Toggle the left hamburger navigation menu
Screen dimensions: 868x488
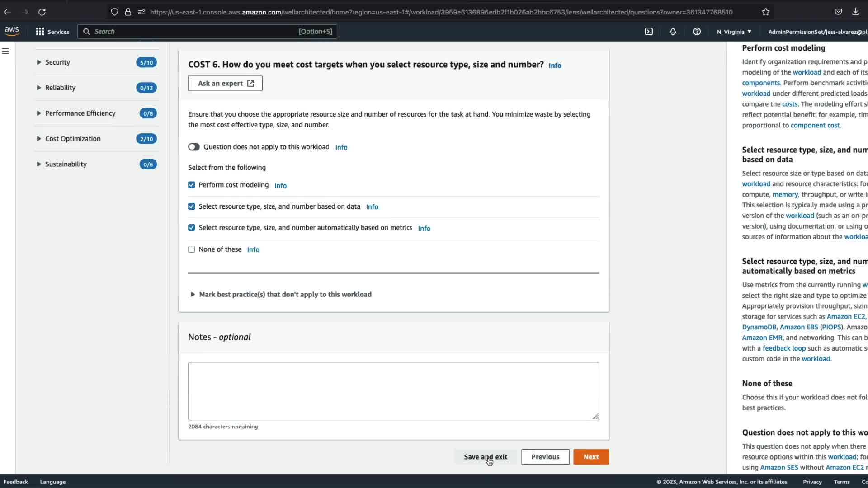point(5,52)
